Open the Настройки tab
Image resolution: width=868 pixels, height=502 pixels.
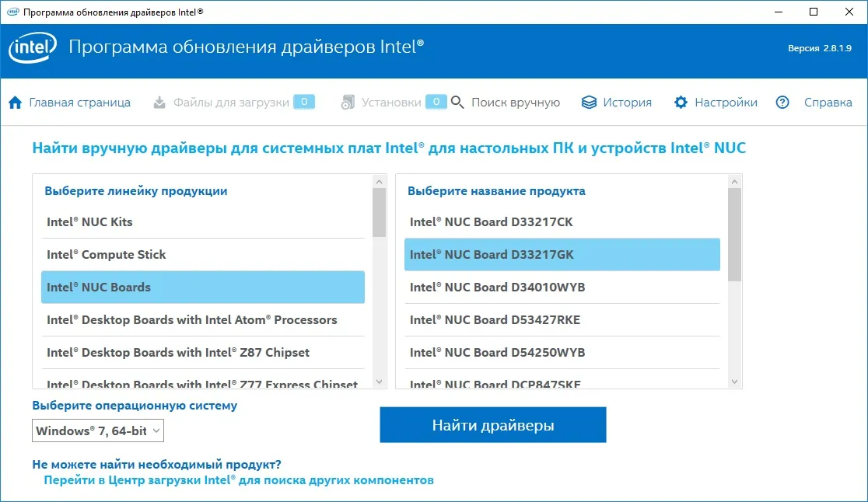click(x=726, y=103)
